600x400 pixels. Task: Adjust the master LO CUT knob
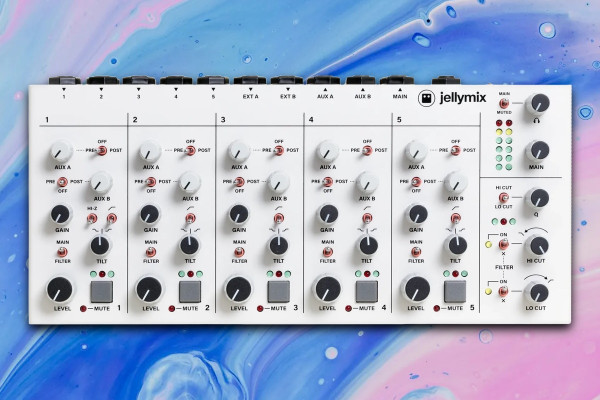[x=537, y=294]
